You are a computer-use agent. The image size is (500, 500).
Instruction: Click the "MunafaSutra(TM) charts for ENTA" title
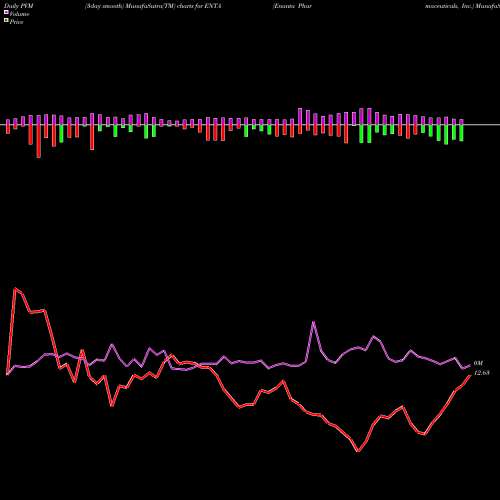pyautogui.click(x=172, y=6)
